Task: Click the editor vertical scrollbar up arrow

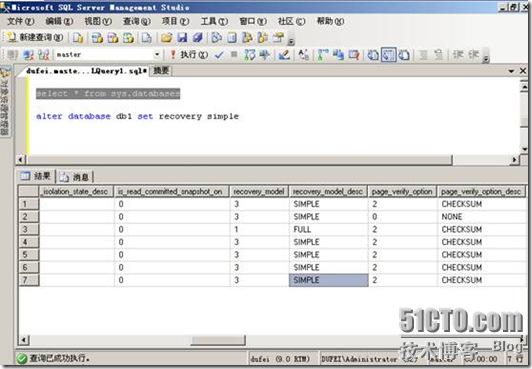Action: coord(525,87)
